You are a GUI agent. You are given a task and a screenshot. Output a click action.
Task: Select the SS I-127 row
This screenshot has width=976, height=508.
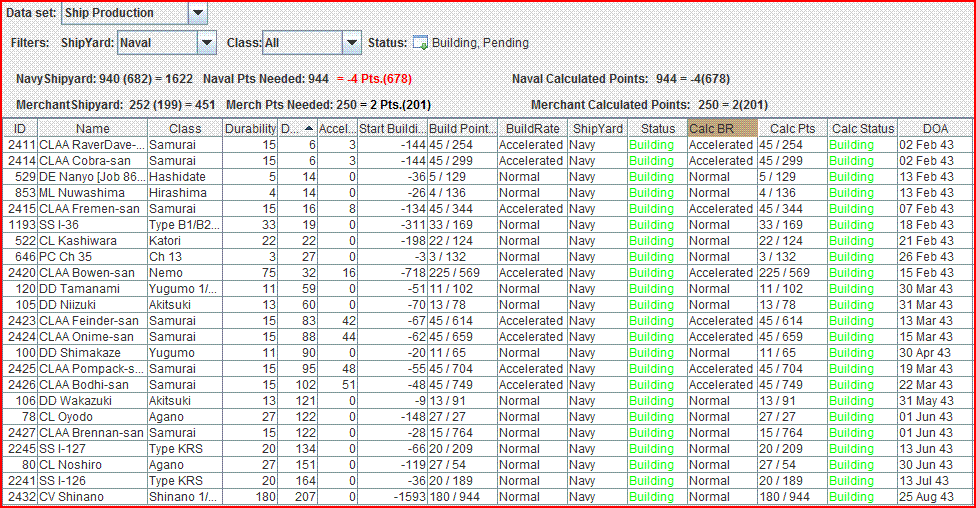[488, 449]
